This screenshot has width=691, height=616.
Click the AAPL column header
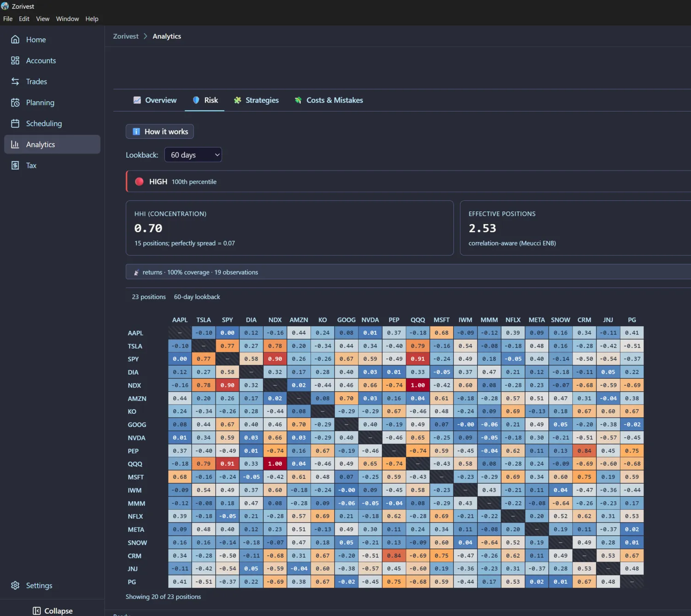point(180,320)
